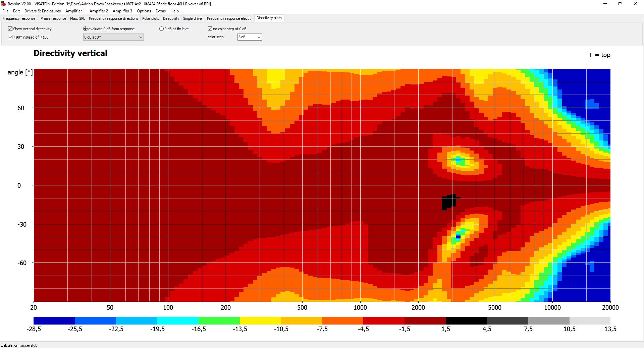Image resolution: width=644 pixels, height=348 pixels.
Task: Open the 0 dB at 0° dropdown
Action: click(x=113, y=37)
